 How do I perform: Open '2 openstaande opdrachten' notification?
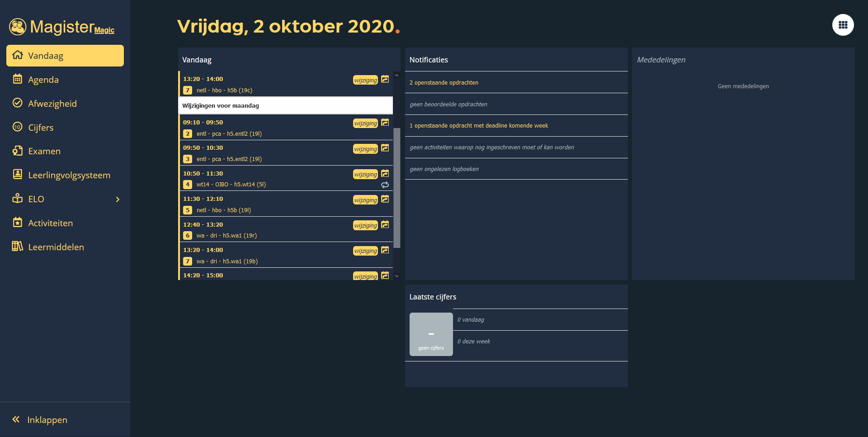443,82
